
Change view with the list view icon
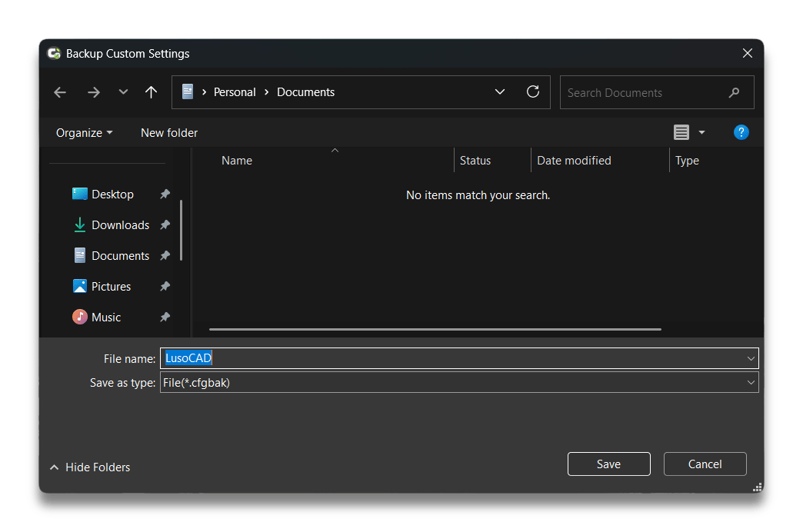681,133
